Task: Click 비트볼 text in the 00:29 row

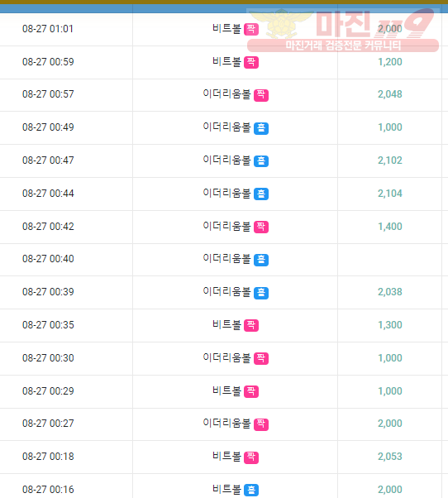Action: click(x=226, y=391)
